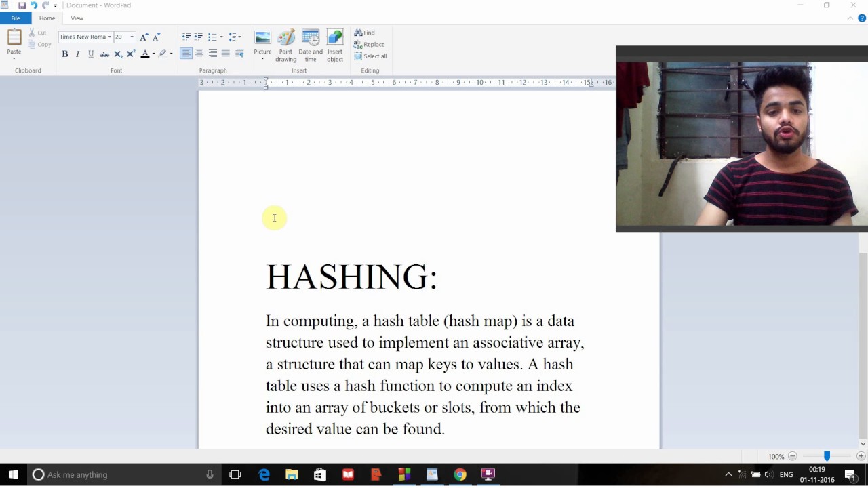868x488 pixels.
Task: Open the Paint drawing insert tool
Action: click(x=285, y=46)
